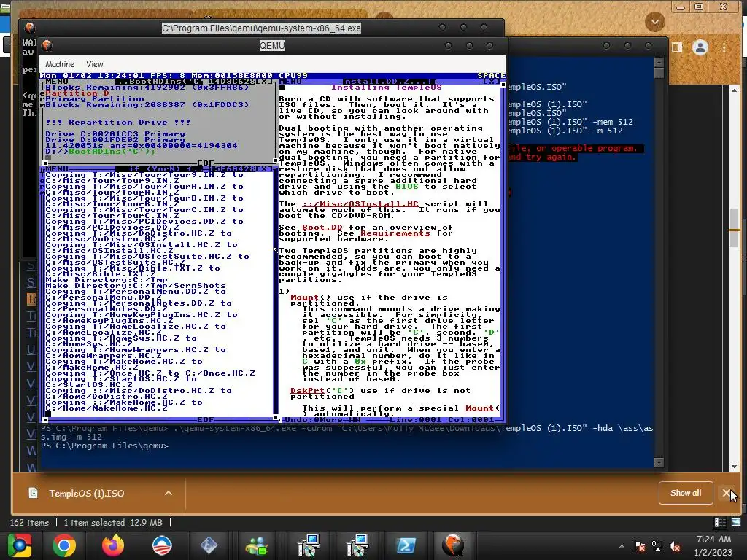Click PowerShell scrollbar up arrow
Viewport: 747px width, 560px height.
click(x=659, y=63)
